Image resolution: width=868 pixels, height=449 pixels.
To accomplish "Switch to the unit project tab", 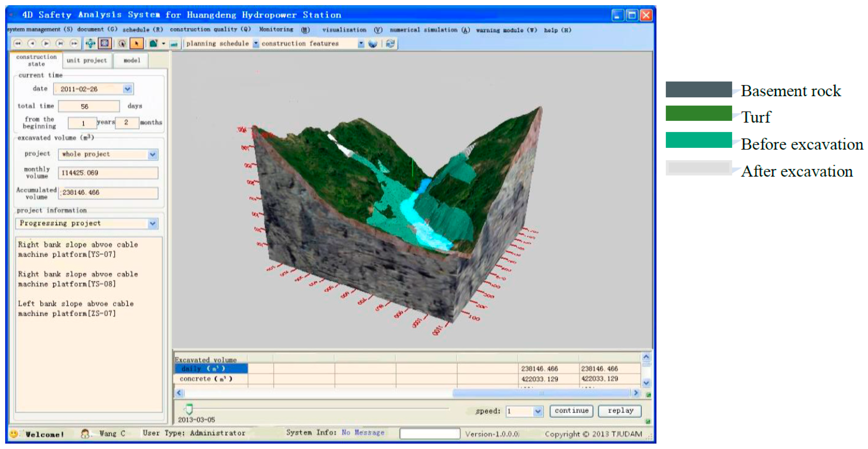I will click(x=87, y=61).
